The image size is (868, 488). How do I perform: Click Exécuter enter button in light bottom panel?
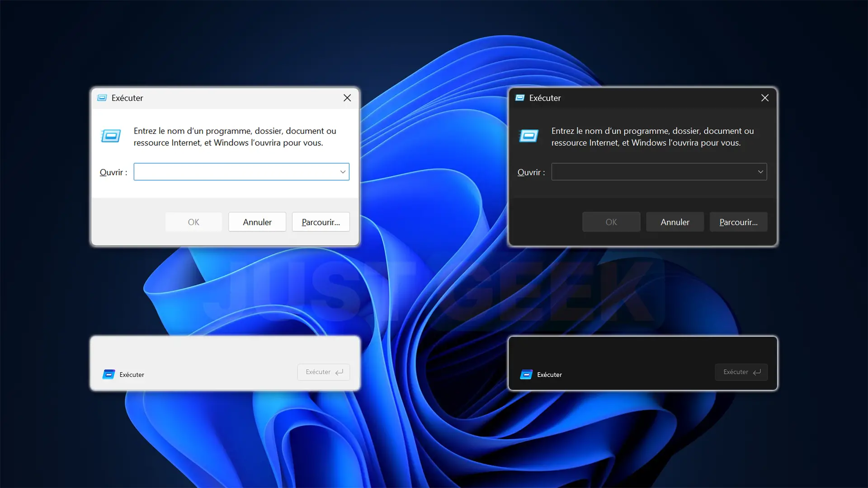[x=324, y=372]
